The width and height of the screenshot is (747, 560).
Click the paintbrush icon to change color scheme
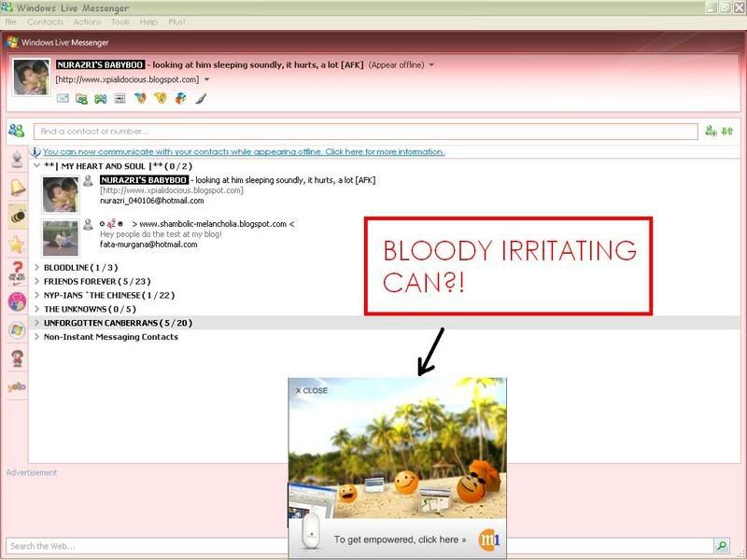200,98
